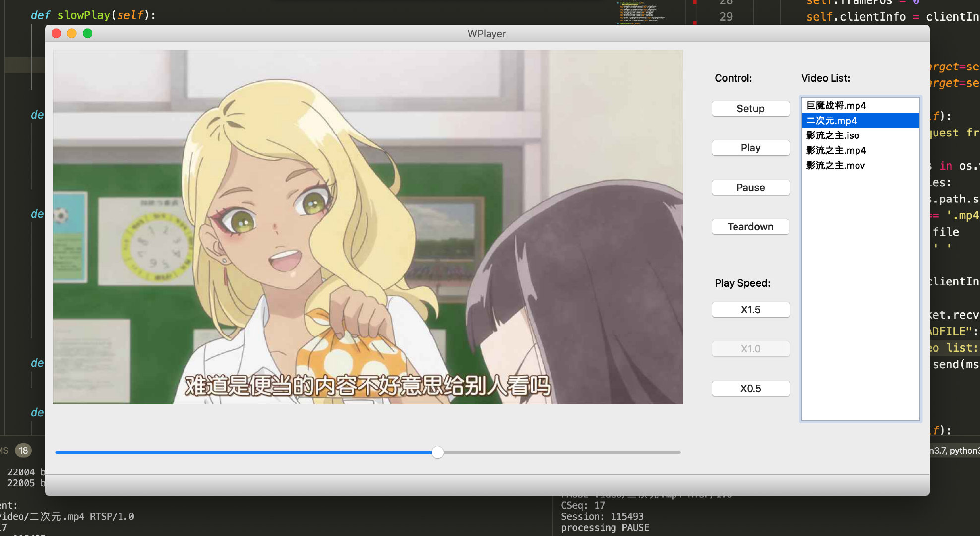Screen dimensions: 980x536
Task: Set play speed to X1.5
Action: coord(750,310)
